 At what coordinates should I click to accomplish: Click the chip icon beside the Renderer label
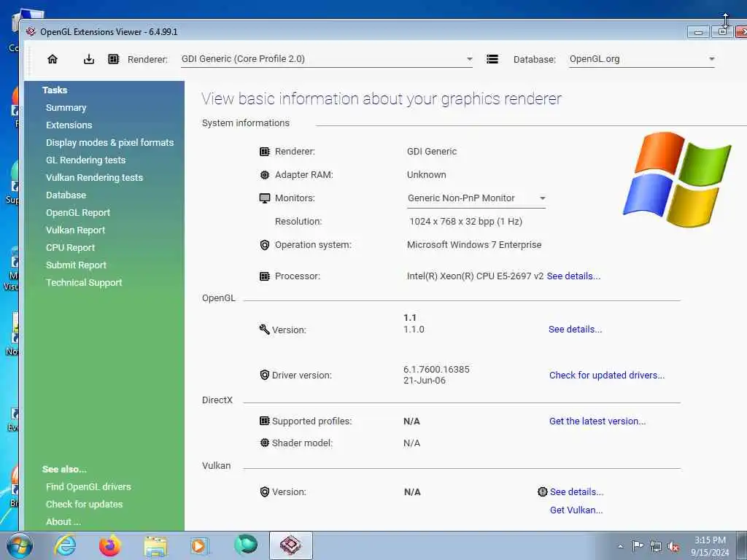113,59
